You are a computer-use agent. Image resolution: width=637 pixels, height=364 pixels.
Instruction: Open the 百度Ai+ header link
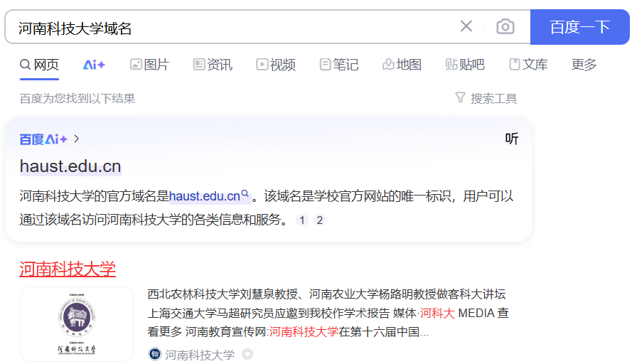click(x=43, y=139)
